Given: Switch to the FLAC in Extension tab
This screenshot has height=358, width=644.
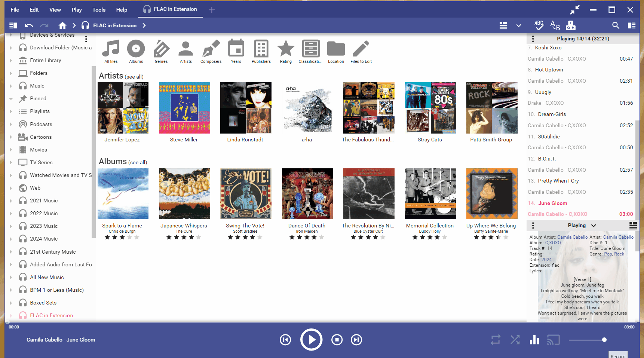Looking at the screenshot, I should coord(170,9).
